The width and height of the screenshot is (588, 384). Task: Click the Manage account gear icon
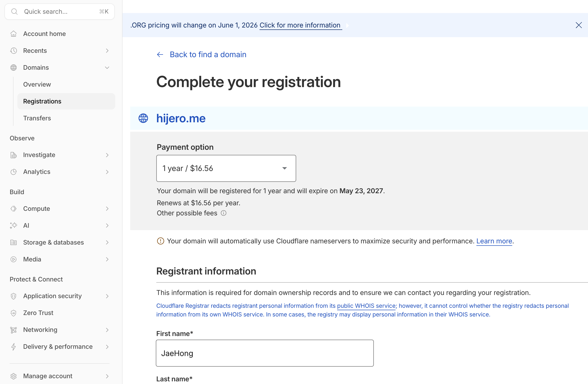coord(14,376)
